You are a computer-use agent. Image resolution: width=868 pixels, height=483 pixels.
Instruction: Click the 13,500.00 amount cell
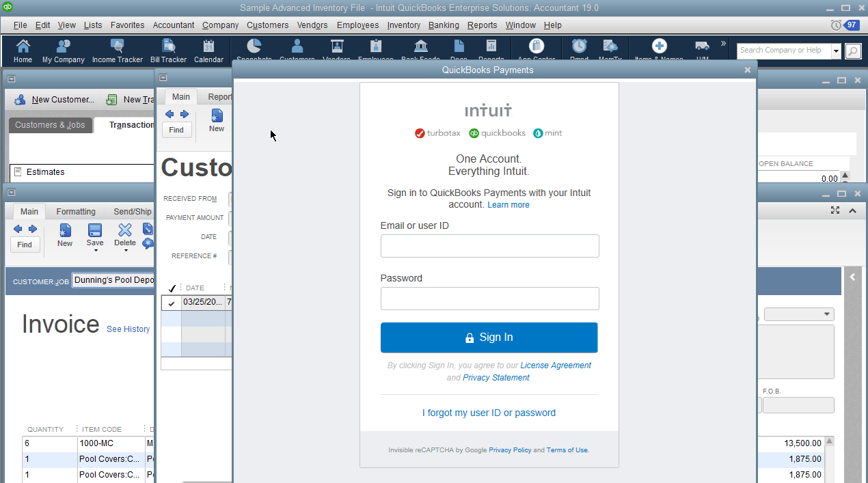[x=802, y=443]
